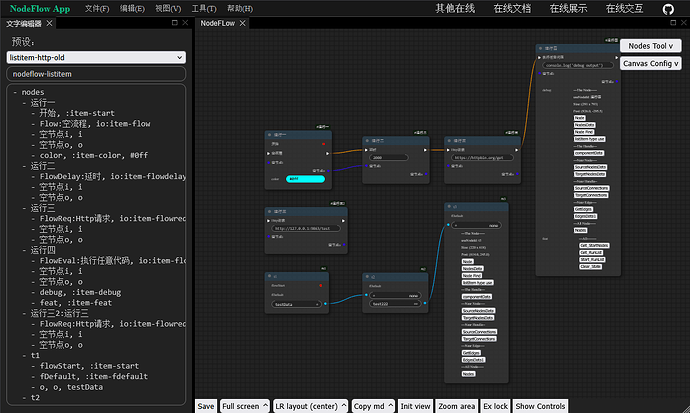Click the console.log code field in 运行四
This screenshot has height=413, width=690.
coord(578,65)
